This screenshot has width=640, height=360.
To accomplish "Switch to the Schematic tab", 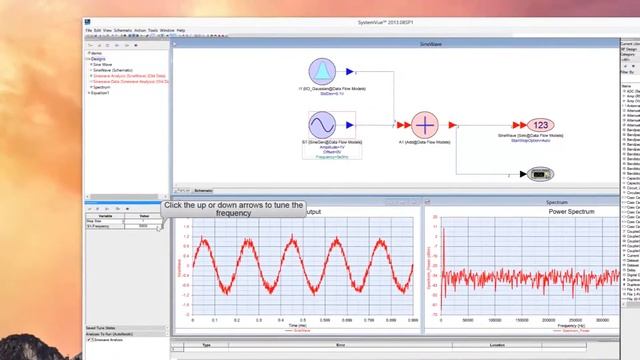I will tap(203, 191).
